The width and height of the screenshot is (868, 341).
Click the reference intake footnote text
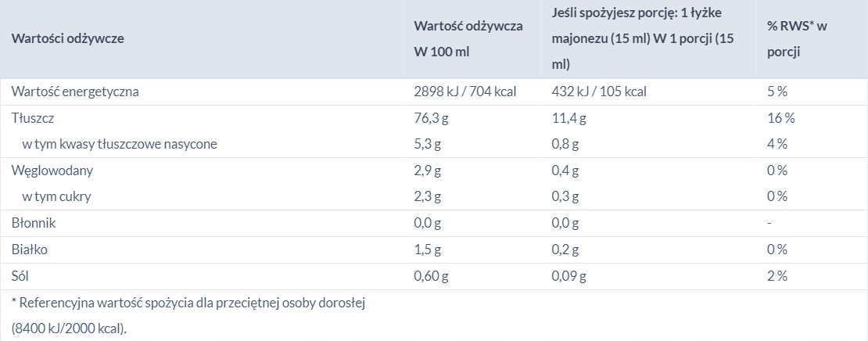pyautogui.click(x=188, y=315)
